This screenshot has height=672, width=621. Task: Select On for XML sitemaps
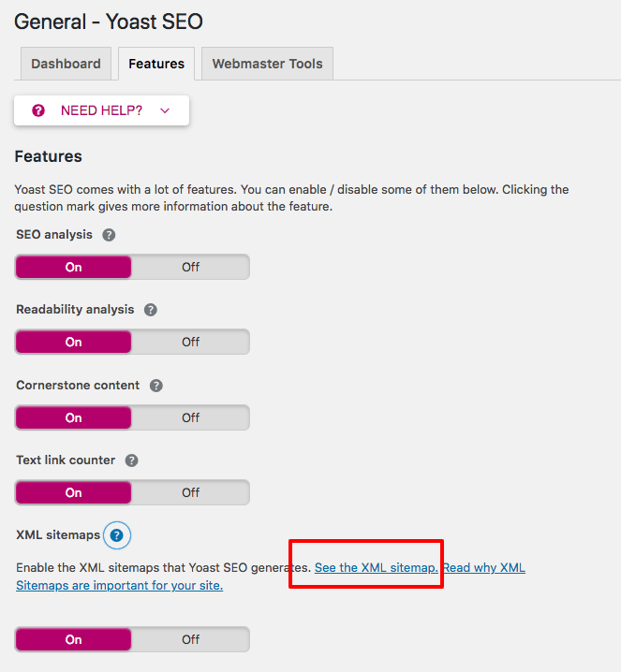73,640
